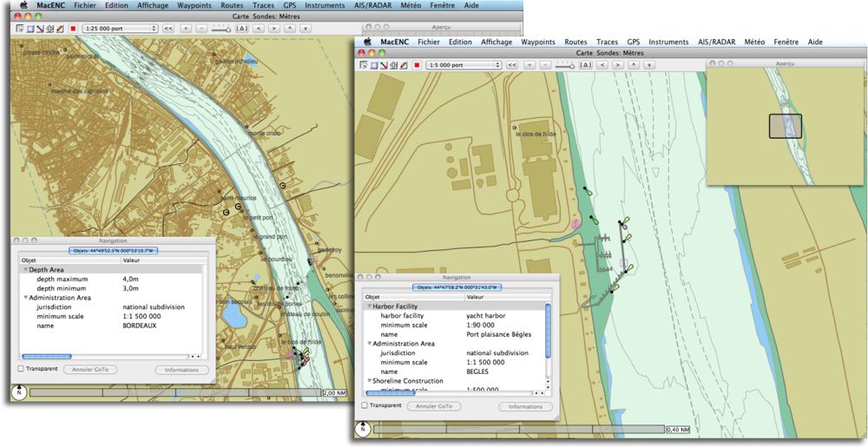Click the red stop button in front window

pos(417,65)
